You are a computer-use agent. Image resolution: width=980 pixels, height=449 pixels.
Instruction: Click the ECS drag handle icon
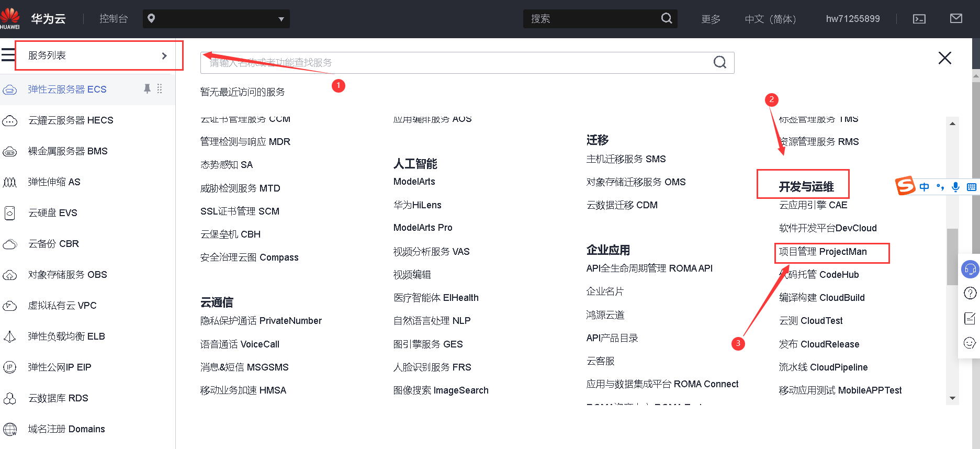pos(160,89)
